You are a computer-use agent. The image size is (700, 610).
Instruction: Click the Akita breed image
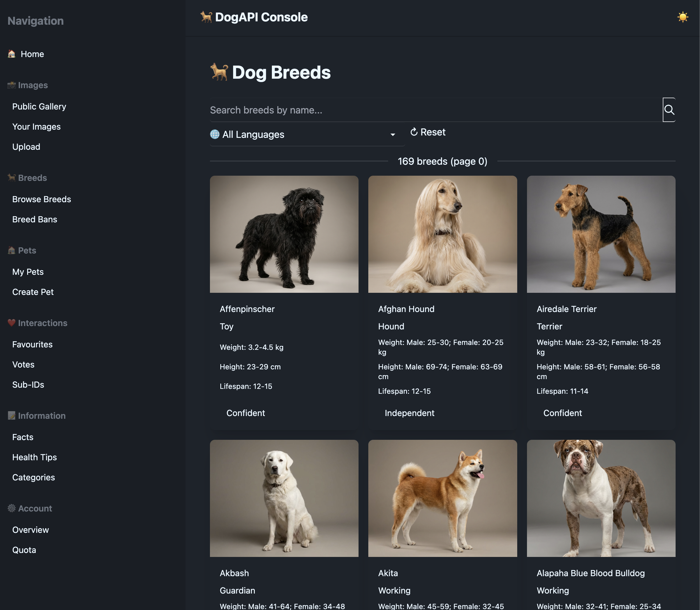click(x=442, y=498)
